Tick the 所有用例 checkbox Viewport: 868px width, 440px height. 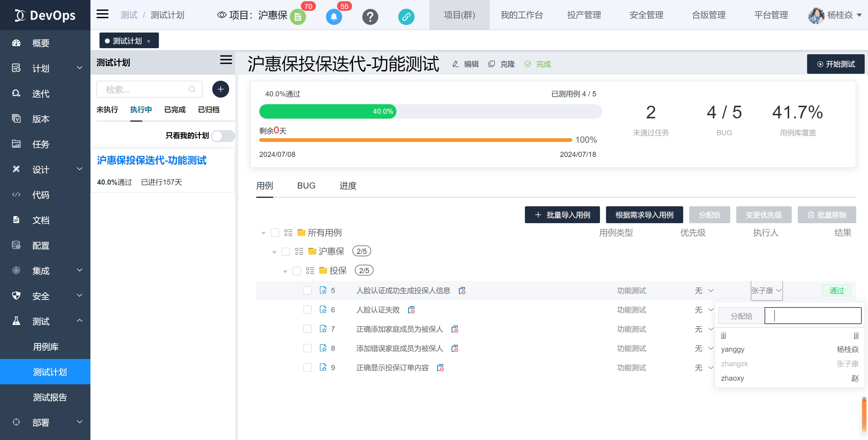click(275, 232)
